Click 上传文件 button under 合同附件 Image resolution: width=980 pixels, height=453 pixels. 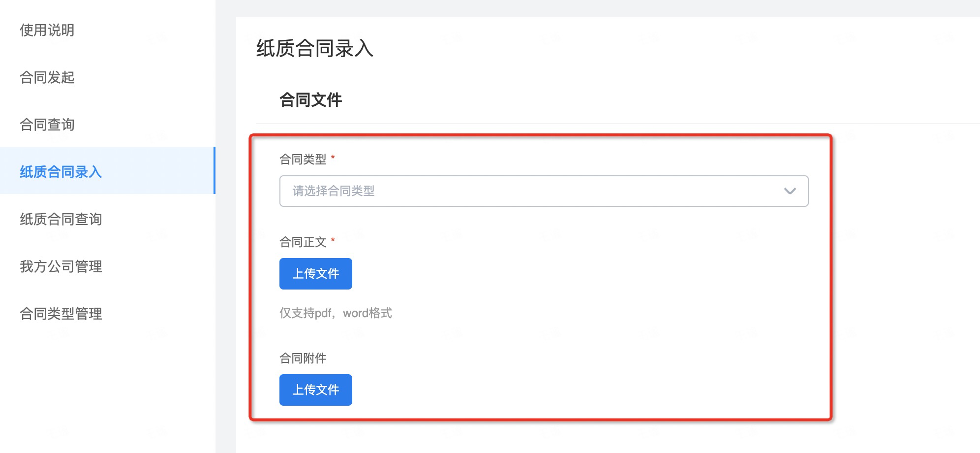316,390
